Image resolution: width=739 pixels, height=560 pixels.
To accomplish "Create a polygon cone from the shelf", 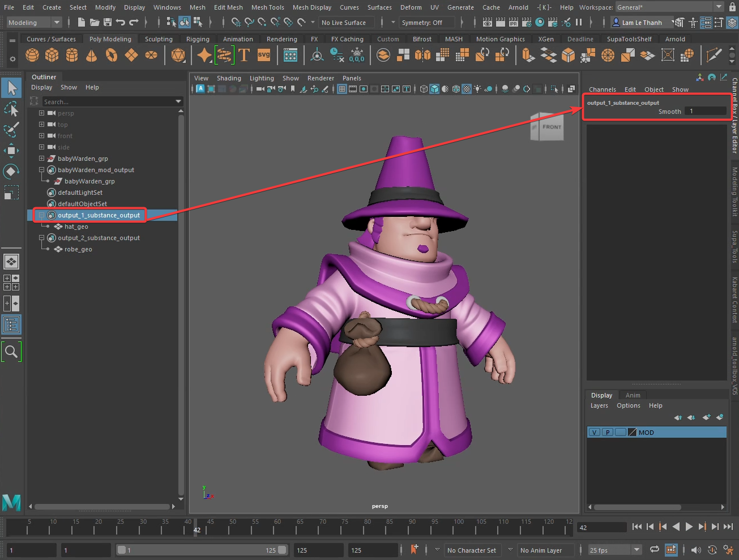I will pyautogui.click(x=91, y=55).
